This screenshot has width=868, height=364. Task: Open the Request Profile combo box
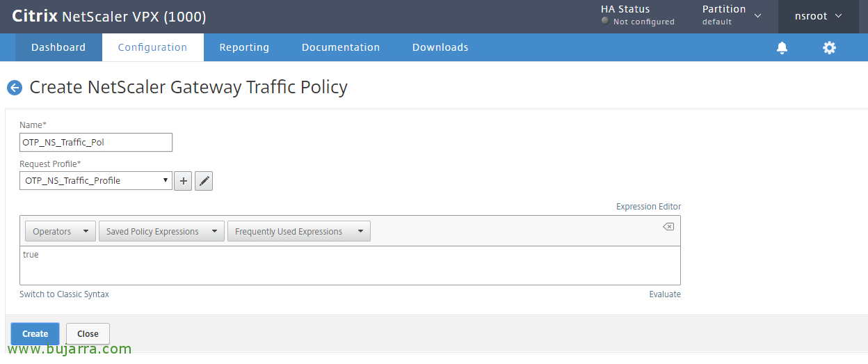(x=96, y=181)
